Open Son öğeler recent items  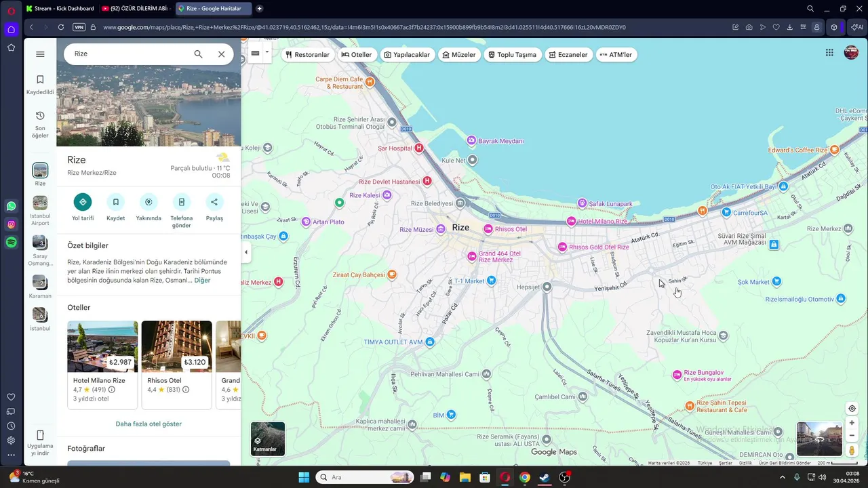(x=40, y=125)
